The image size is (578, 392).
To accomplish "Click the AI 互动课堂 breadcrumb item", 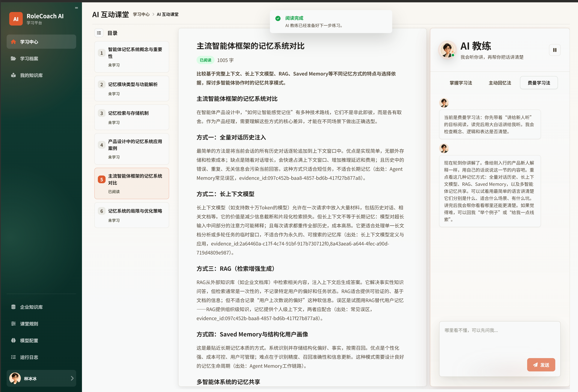I will tap(167, 14).
